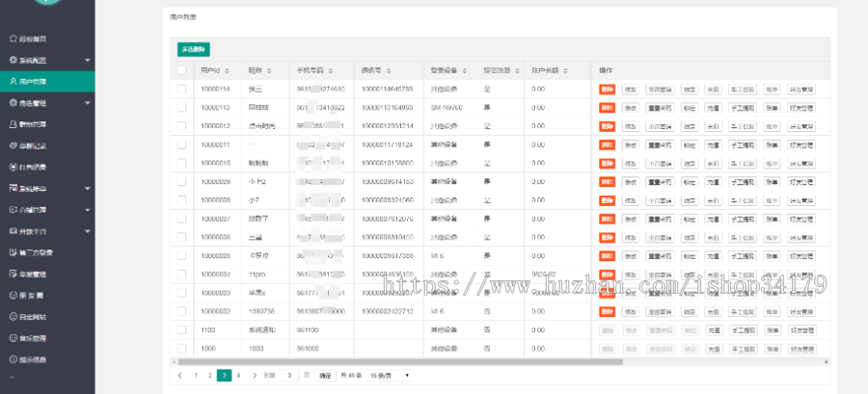Click the scrollbar right arrow under table

(x=827, y=362)
